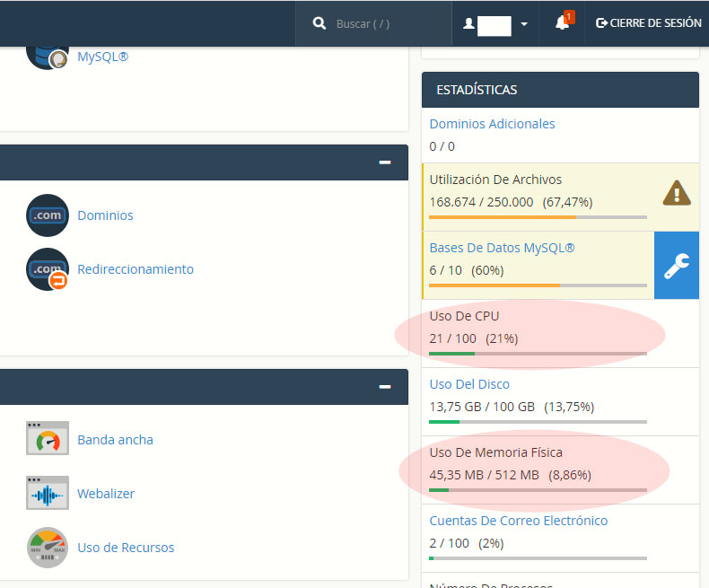Click the Webalizer text link

pyautogui.click(x=106, y=494)
